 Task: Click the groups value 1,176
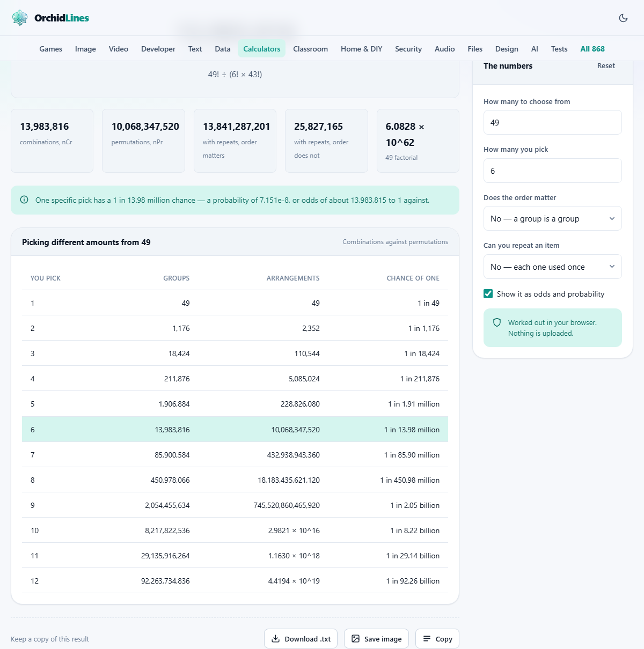[181, 328]
